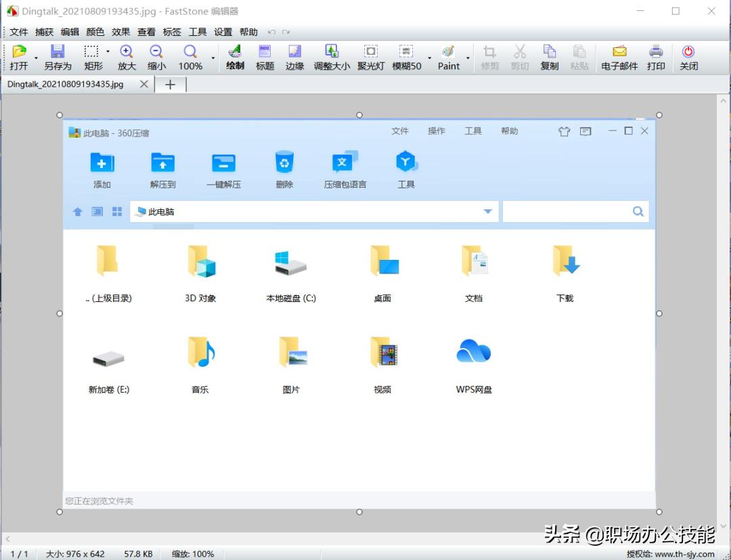Image resolution: width=731 pixels, height=560 pixels.
Task: Click the 删除 trash icon in captured image
Action: [284, 170]
